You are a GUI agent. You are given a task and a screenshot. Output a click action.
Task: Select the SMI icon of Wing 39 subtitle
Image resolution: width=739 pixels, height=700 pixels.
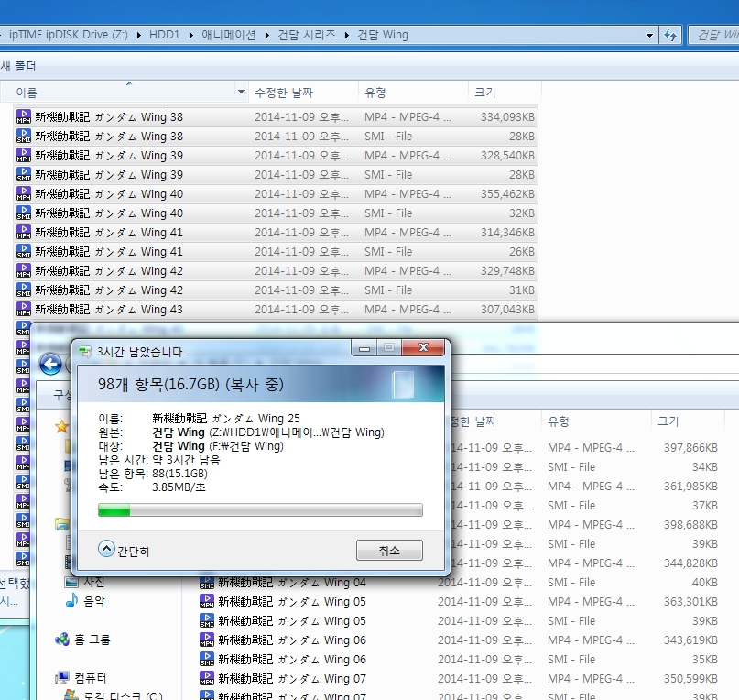point(24,174)
